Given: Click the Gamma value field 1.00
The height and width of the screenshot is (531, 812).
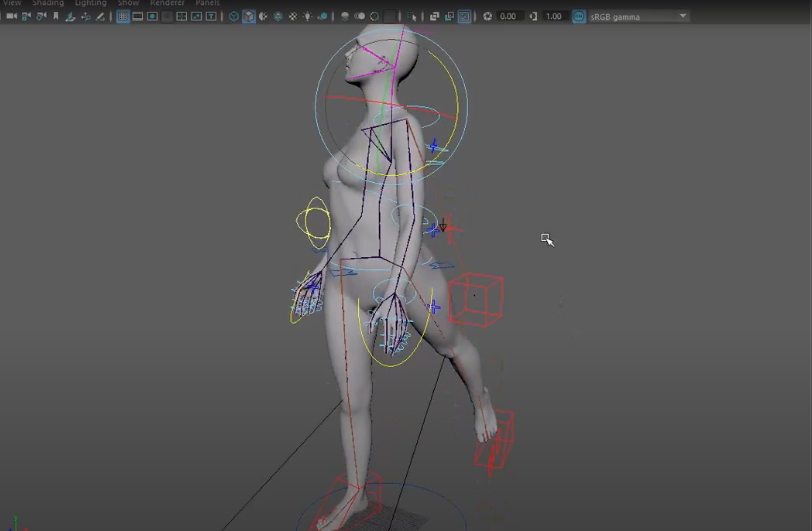Looking at the screenshot, I should pyautogui.click(x=553, y=16).
